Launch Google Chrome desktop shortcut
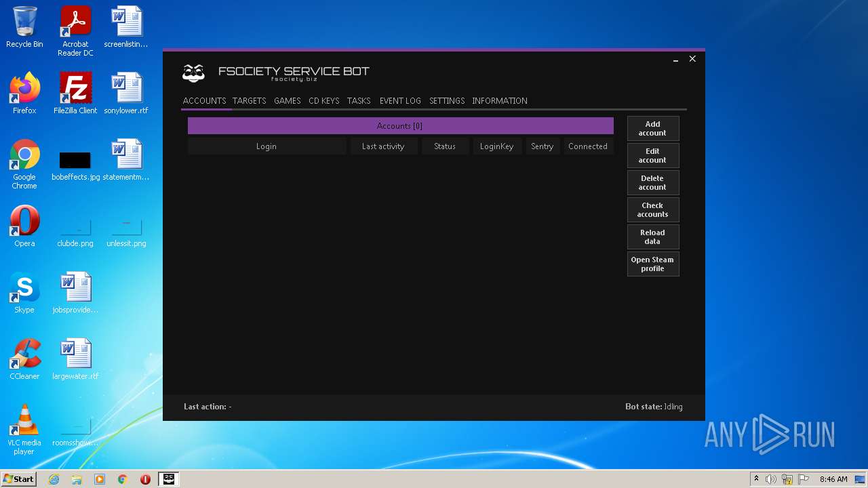This screenshot has height=488, width=868. (x=24, y=164)
